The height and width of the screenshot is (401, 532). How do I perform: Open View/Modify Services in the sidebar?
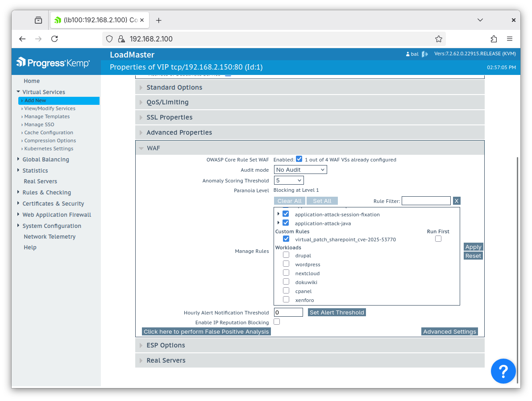click(x=50, y=108)
